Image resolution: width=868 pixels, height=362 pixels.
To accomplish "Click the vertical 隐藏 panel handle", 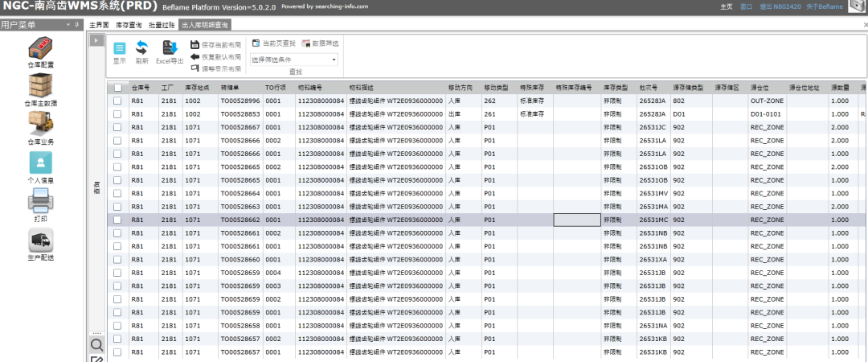I will tap(96, 187).
